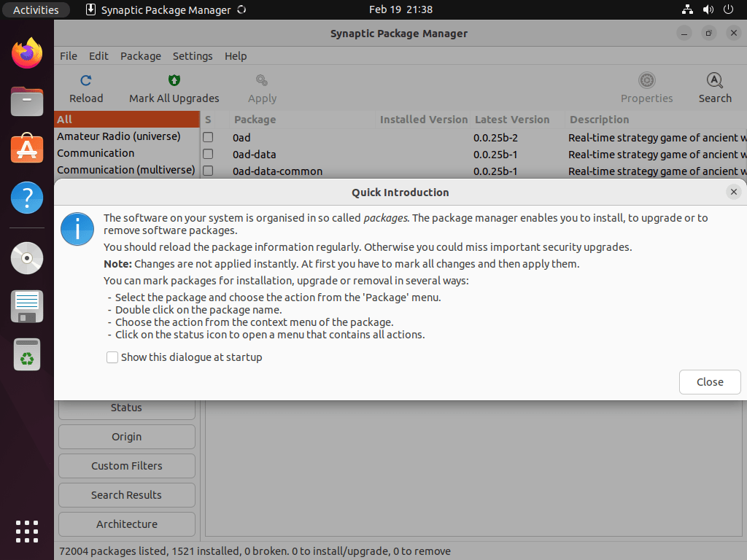Open the Settings menu
This screenshot has width=747, height=560.
(192, 55)
